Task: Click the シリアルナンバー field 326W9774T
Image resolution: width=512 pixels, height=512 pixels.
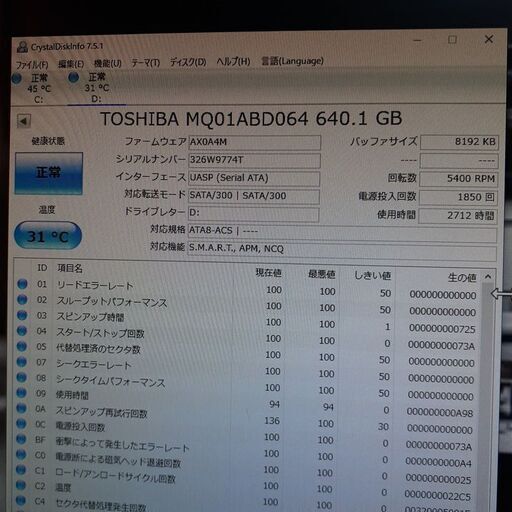Action: tap(255, 160)
